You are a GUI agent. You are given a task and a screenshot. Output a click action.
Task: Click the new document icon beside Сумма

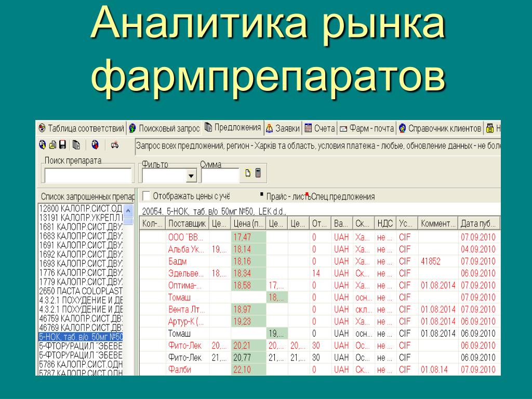click(248, 173)
